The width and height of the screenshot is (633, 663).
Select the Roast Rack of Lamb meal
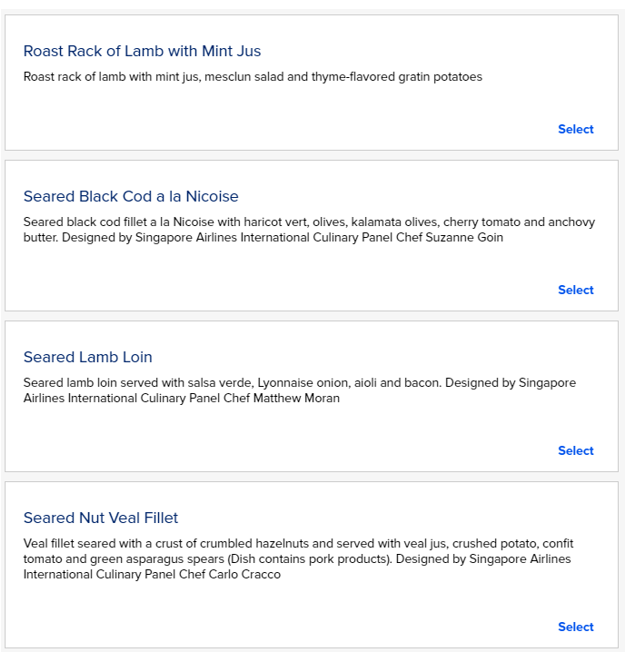coord(575,129)
